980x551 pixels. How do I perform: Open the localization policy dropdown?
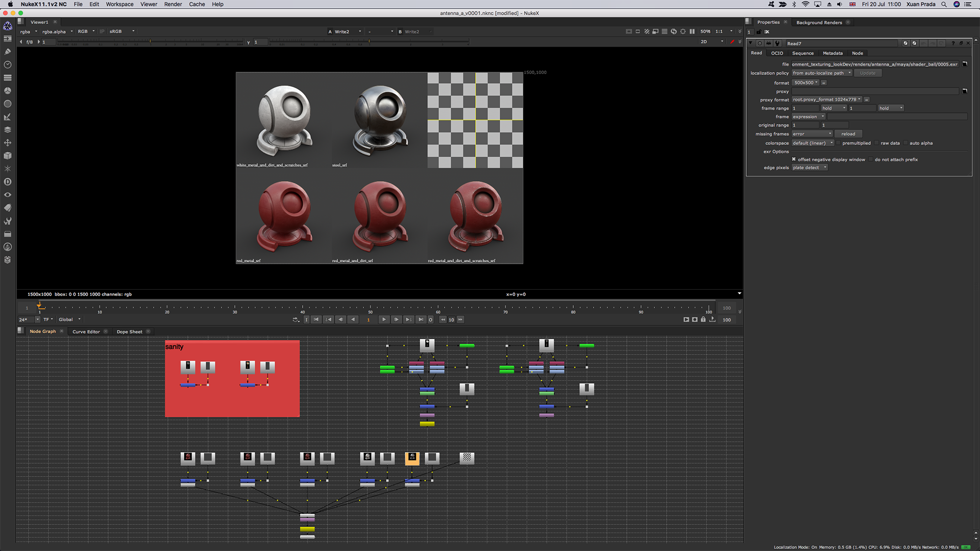click(822, 73)
